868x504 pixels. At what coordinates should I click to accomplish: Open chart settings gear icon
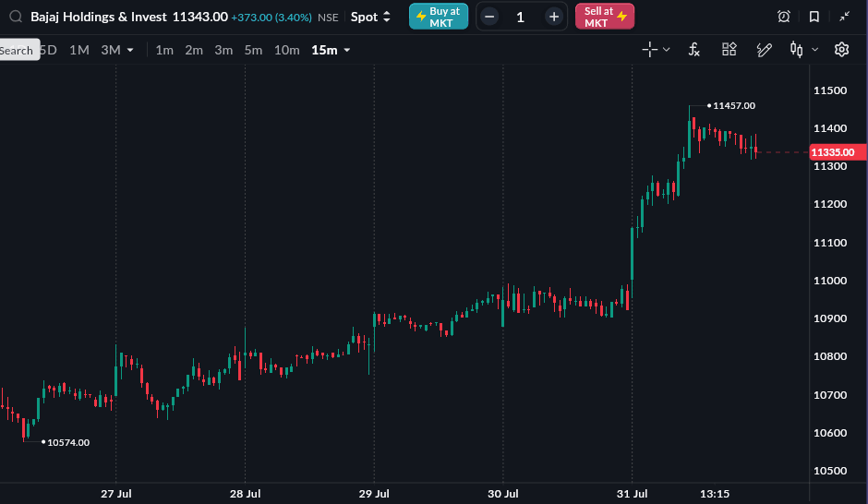coord(841,49)
